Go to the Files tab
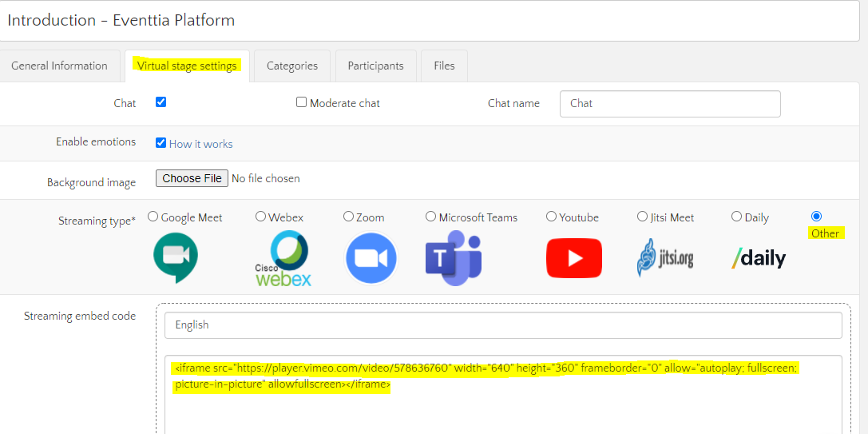Screen dimensions: 868x434 (444, 66)
